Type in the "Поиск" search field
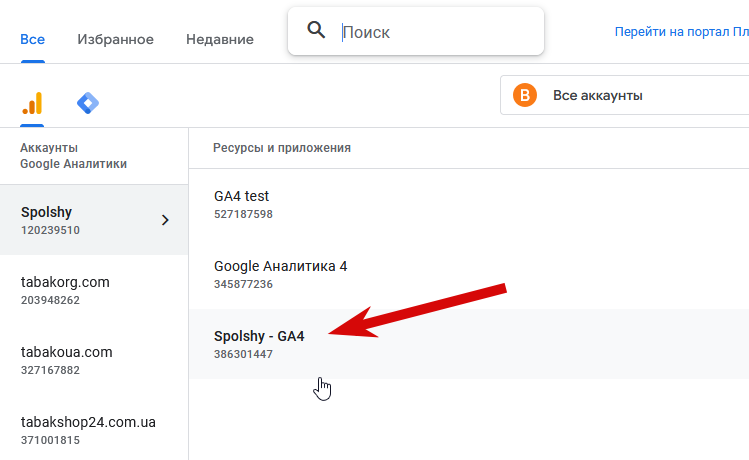 click(435, 32)
